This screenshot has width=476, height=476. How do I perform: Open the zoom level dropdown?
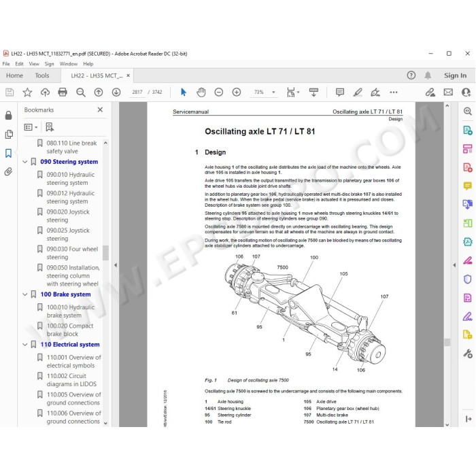[x=273, y=92]
